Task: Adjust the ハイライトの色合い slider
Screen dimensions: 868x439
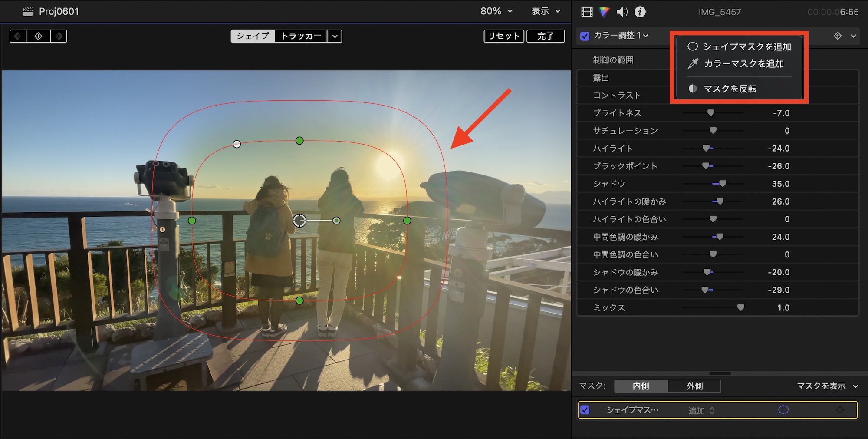Action: tap(713, 219)
